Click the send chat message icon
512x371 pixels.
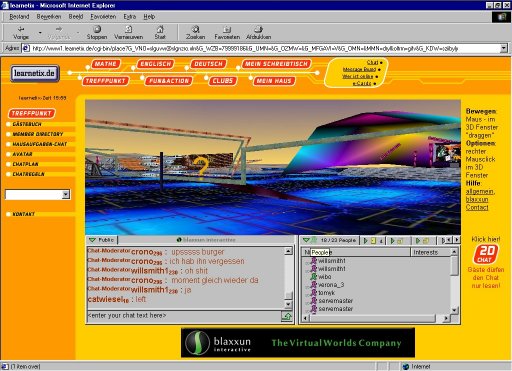click(287, 316)
